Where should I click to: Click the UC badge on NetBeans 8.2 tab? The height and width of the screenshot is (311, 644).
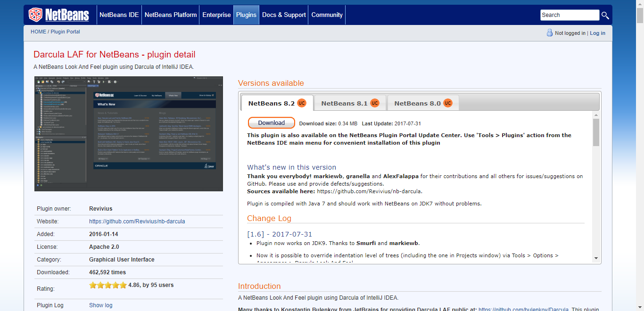pyautogui.click(x=302, y=103)
